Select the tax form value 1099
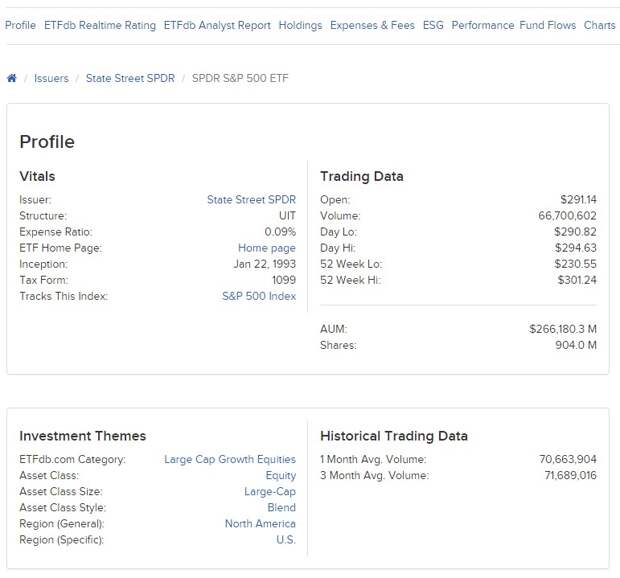The width and height of the screenshot is (620, 578). (284, 280)
